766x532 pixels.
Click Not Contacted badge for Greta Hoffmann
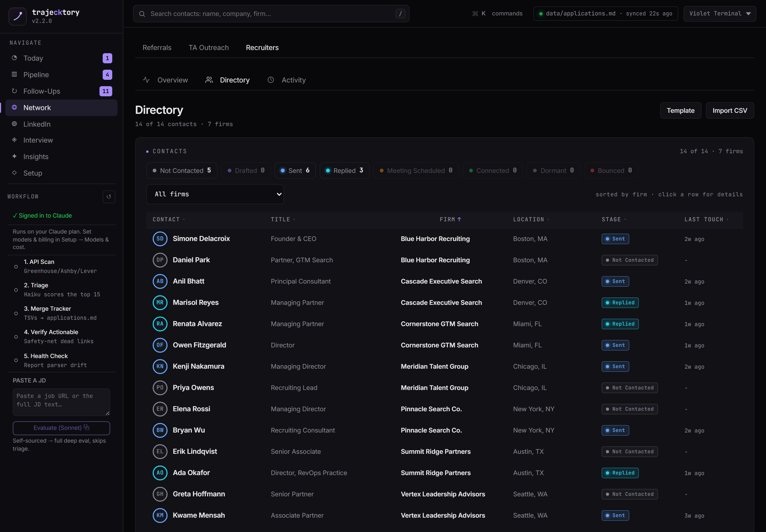(x=629, y=494)
